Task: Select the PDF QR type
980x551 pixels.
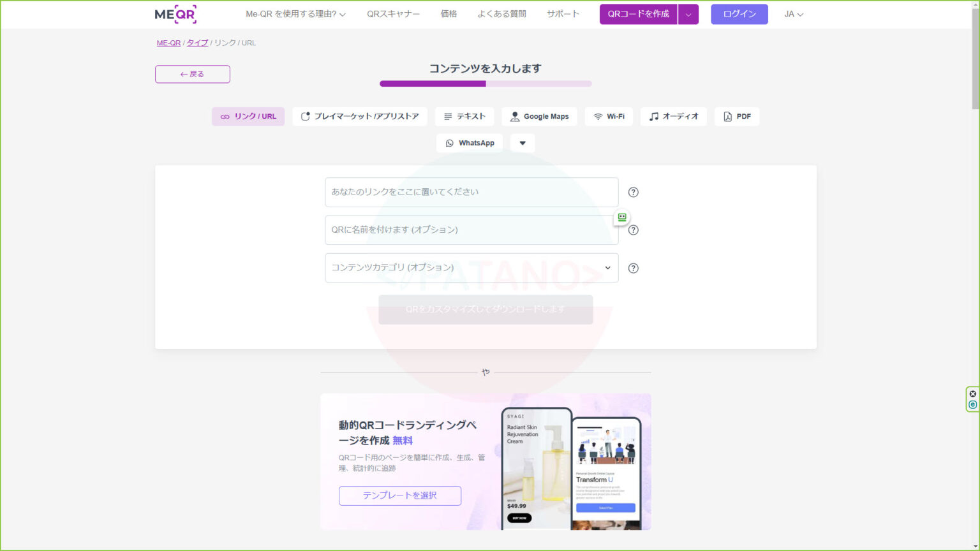Action: [737, 117]
